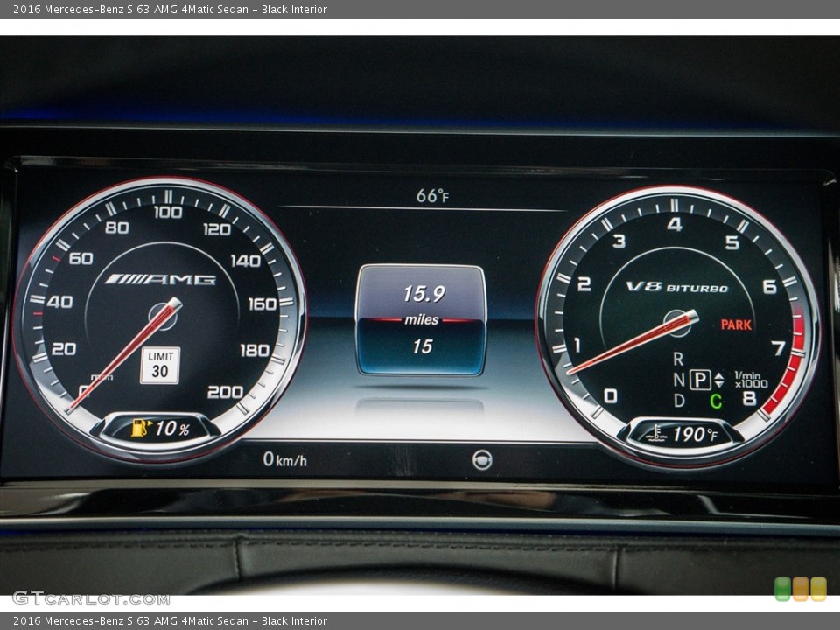Tap the coolant temperature icon
The width and height of the screenshot is (840, 630).
tap(656, 433)
